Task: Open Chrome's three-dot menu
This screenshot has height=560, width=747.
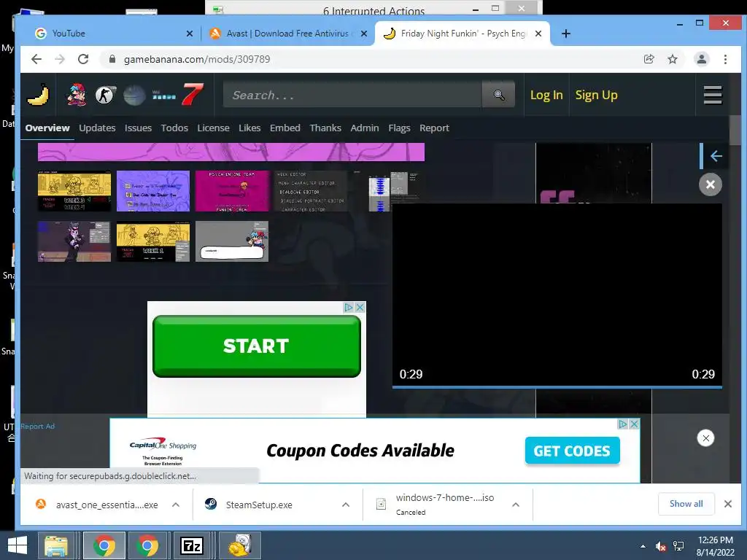Action: click(x=725, y=59)
